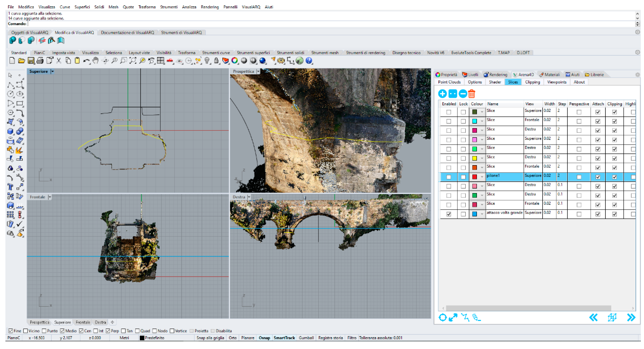Uncheck Clipping for attacco volta grande
Image resolution: width=644 pixels, height=349 pixels.
614,214
